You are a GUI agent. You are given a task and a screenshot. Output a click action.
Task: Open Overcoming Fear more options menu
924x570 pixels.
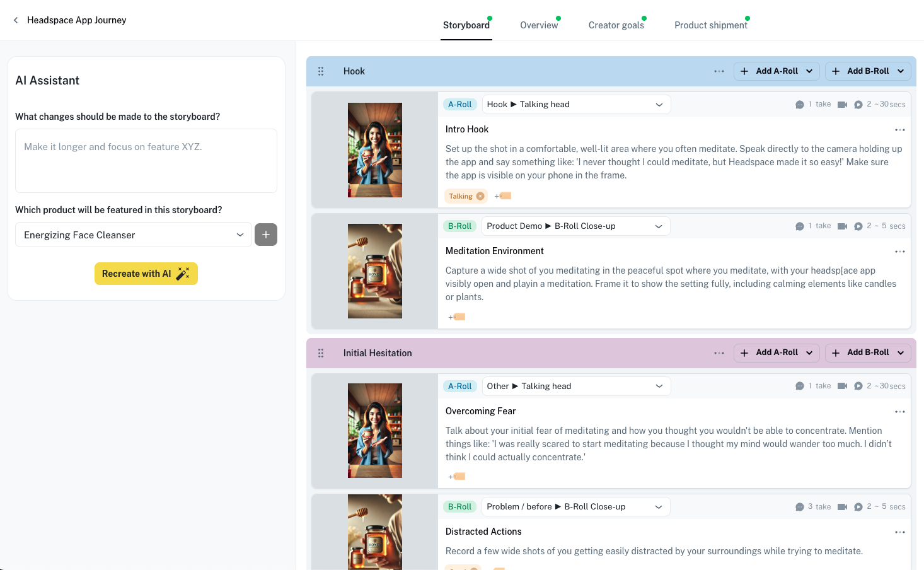pyautogui.click(x=900, y=412)
